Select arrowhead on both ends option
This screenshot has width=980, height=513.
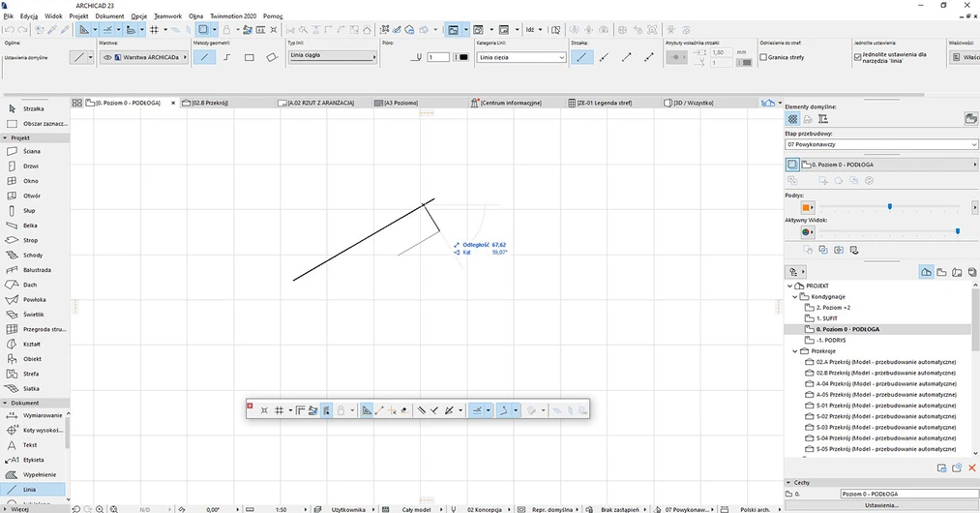click(x=649, y=57)
